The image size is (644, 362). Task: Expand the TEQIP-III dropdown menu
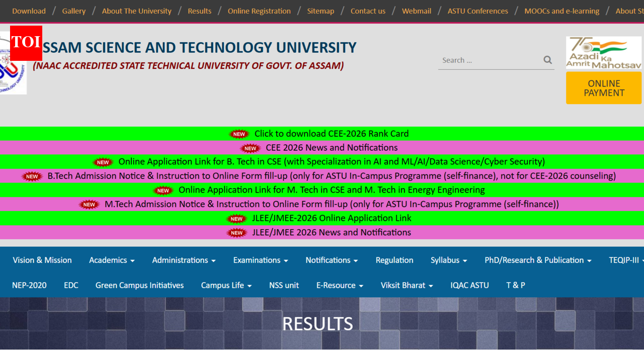pos(626,260)
